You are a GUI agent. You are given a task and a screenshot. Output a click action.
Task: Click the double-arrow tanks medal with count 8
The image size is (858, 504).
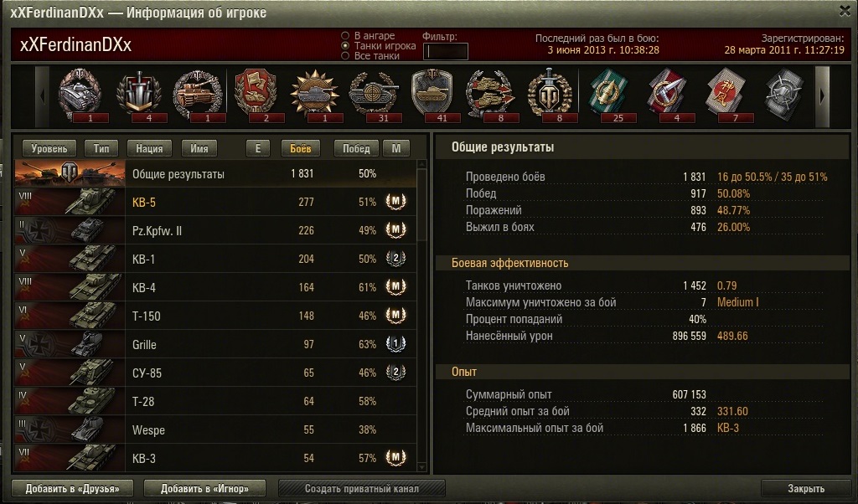491,95
